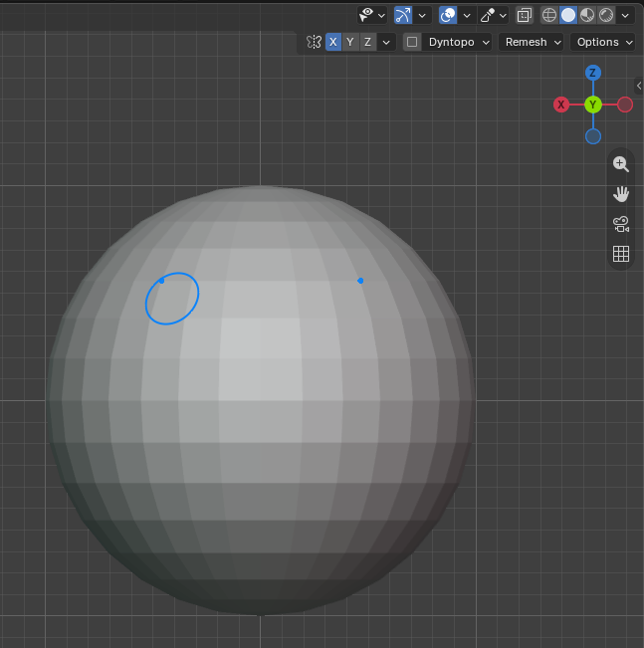Expand the selectability and visibility dropdown arrow
Screen dimensions: 644x648
381,16
